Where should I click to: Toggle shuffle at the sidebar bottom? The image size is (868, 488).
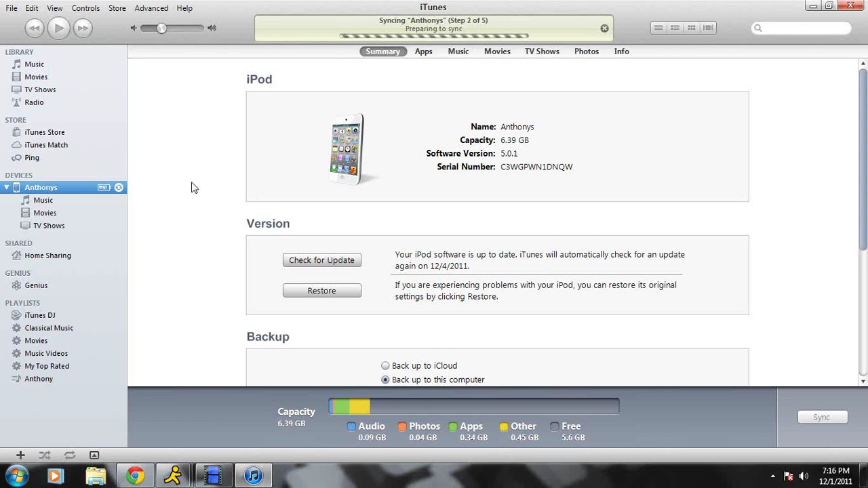click(x=45, y=455)
